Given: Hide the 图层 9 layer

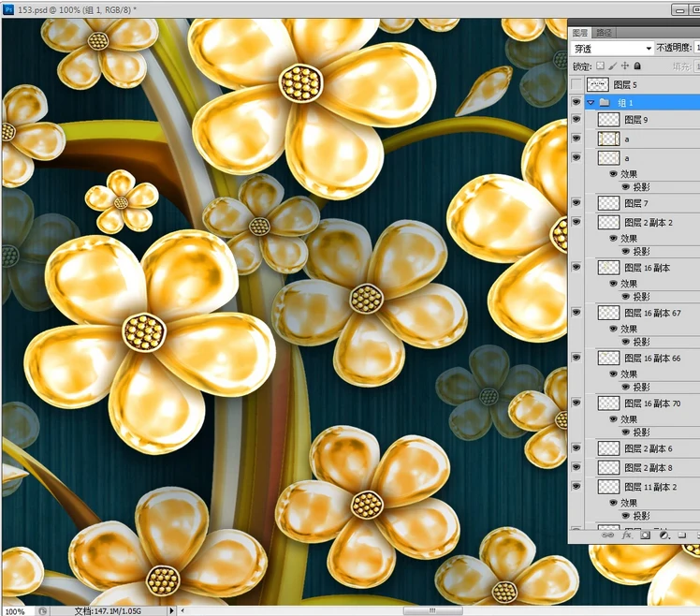Looking at the screenshot, I should click(576, 120).
